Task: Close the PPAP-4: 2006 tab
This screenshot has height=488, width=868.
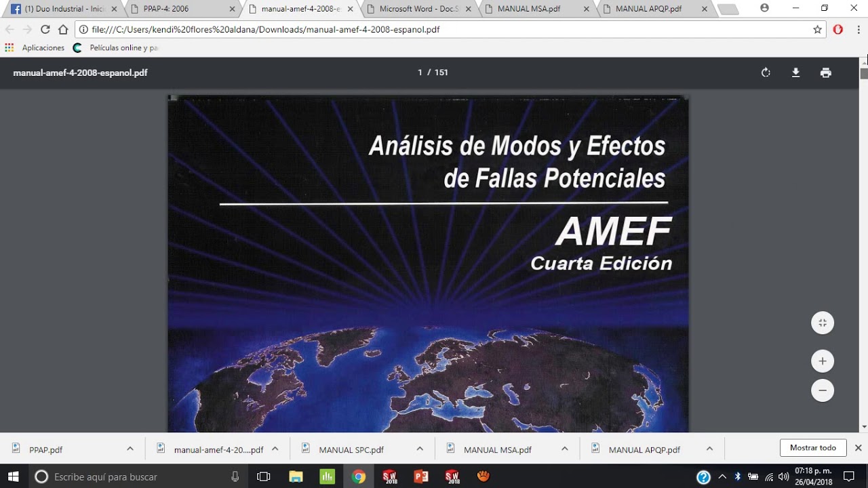Action: [x=233, y=9]
